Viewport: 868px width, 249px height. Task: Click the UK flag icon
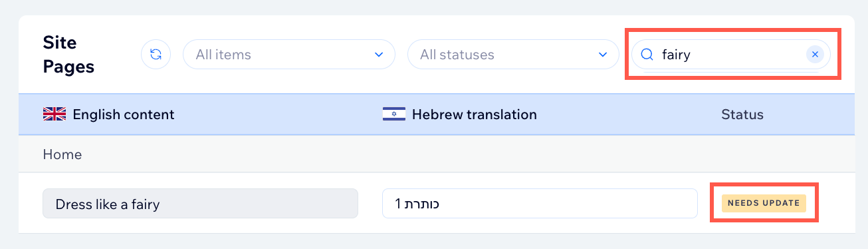tap(54, 115)
